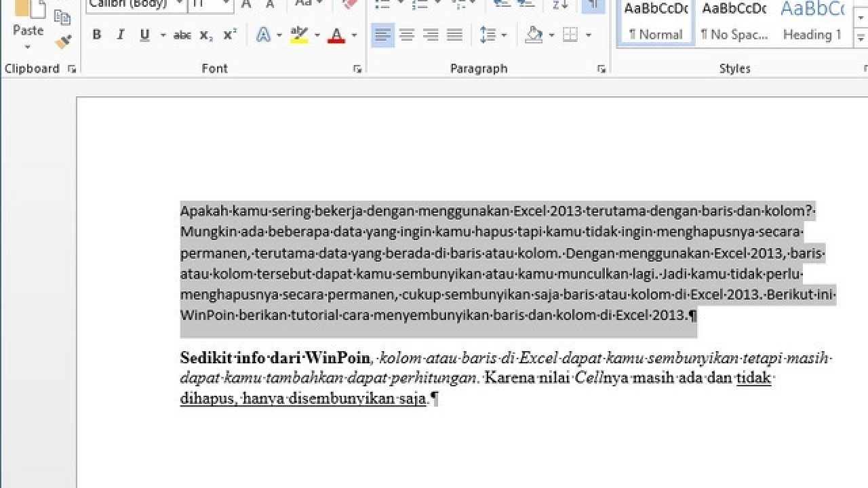Image resolution: width=868 pixels, height=488 pixels.
Task: Select Align Left paragraph alignment
Action: (x=383, y=35)
